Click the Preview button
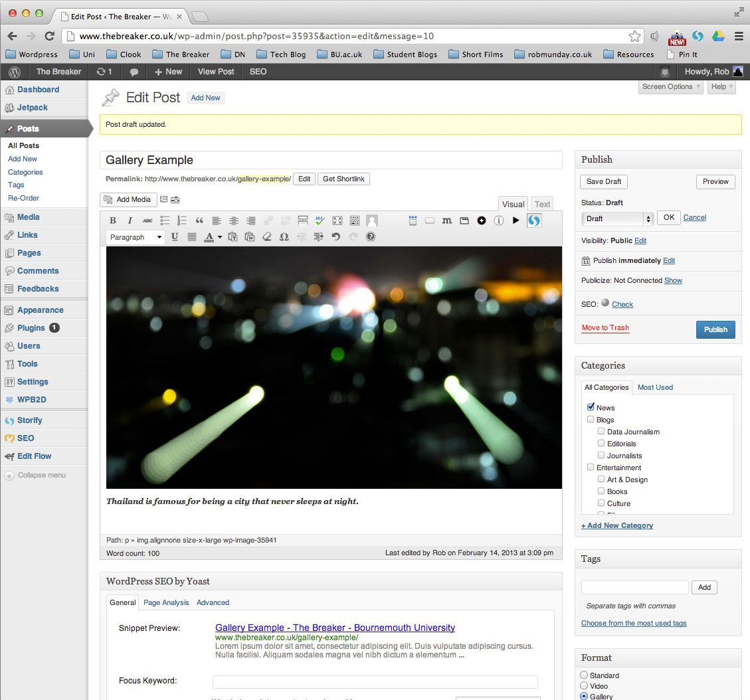 [715, 182]
